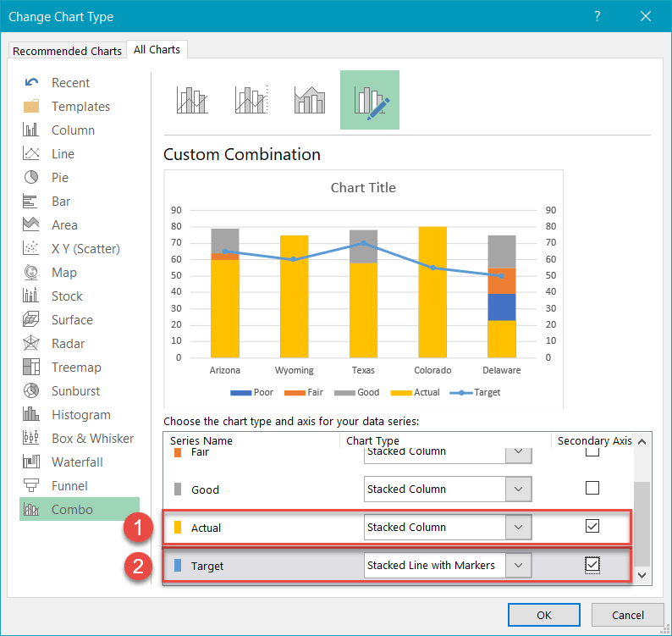
Task: Click the series list scroll down arrow
Action: (641, 575)
